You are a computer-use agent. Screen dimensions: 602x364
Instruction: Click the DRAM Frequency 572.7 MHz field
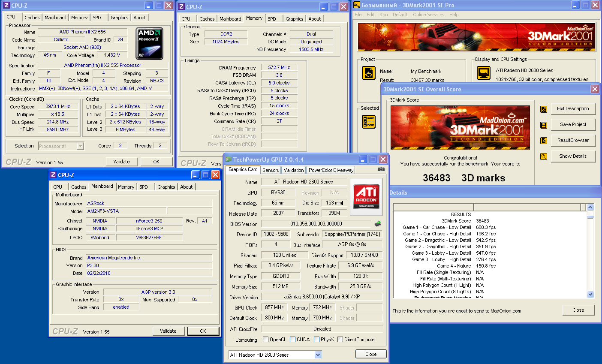[279, 68]
